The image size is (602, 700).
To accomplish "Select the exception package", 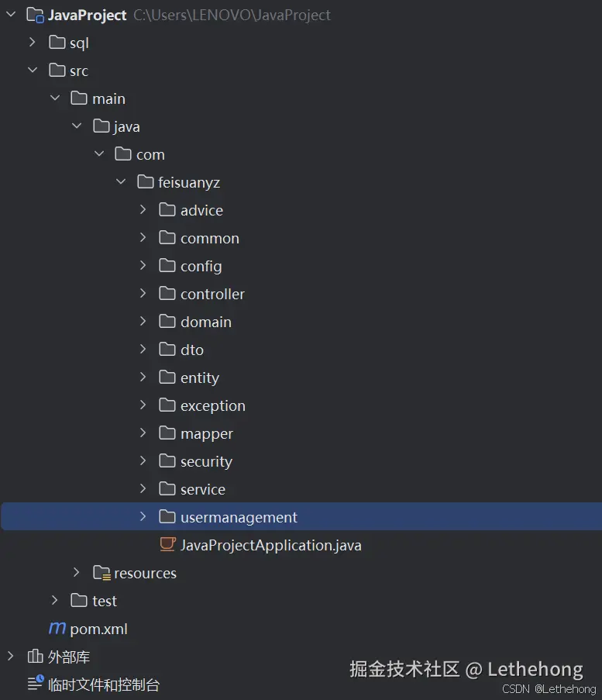I will (212, 405).
